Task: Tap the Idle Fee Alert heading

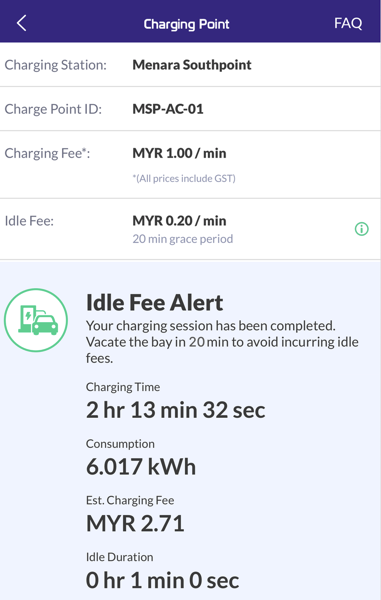Action: (x=154, y=303)
